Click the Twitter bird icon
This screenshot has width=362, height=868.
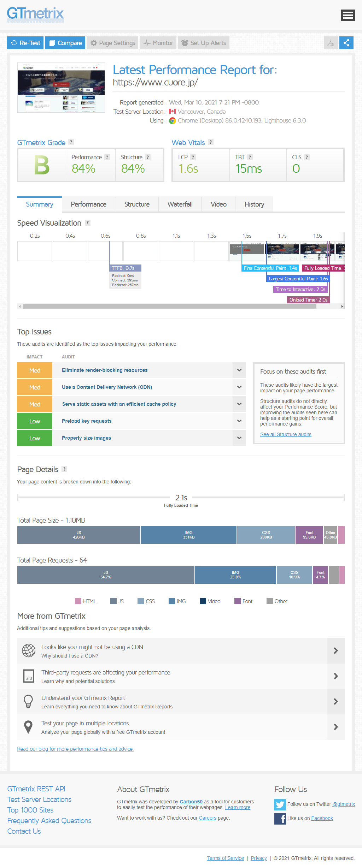(280, 804)
